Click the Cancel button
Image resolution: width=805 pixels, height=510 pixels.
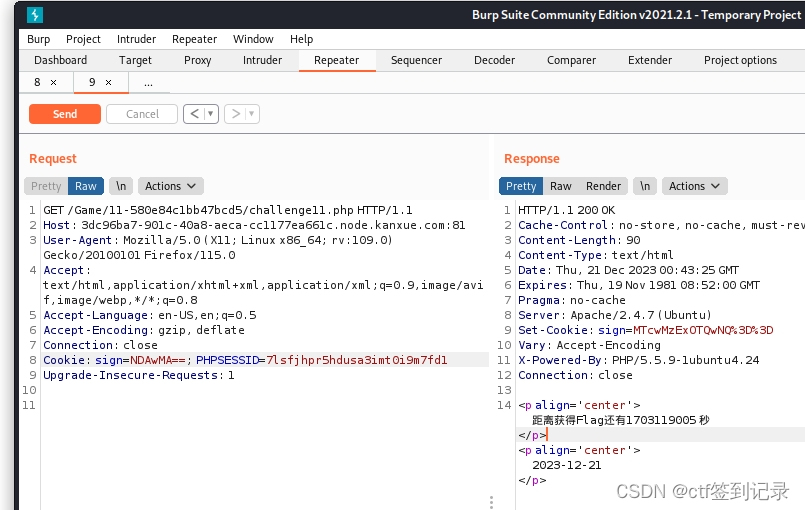point(142,114)
